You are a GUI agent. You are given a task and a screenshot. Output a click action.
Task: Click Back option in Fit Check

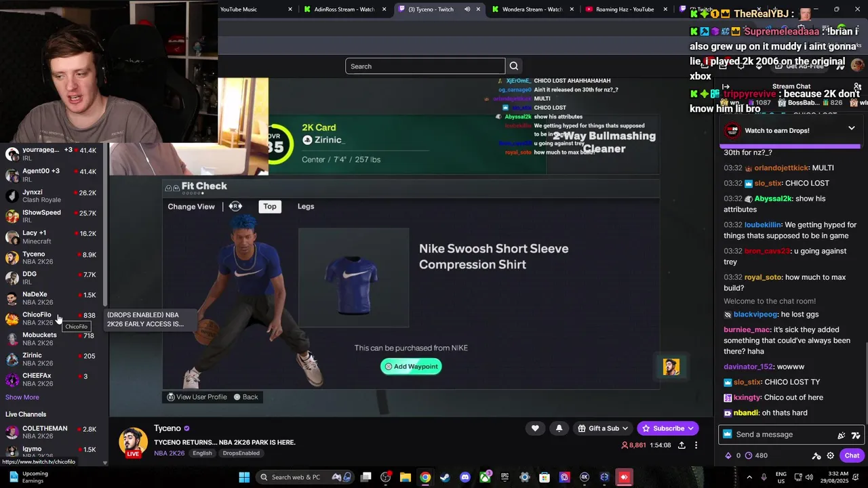(x=245, y=397)
